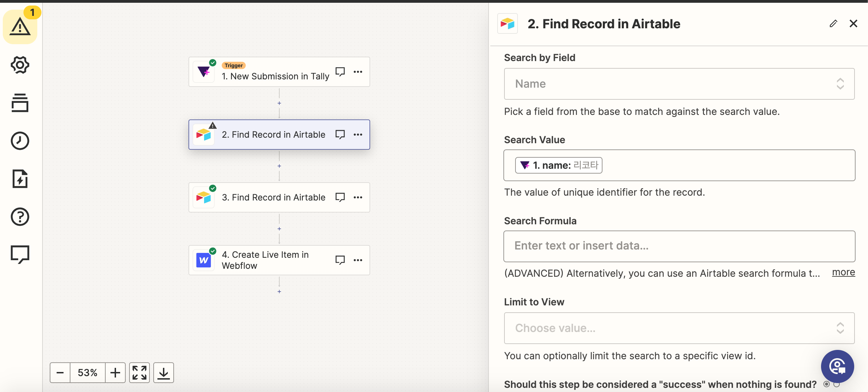Click the Airtable icon on step 2
This screenshot has width=868, height=392.
tap(205, 134)
